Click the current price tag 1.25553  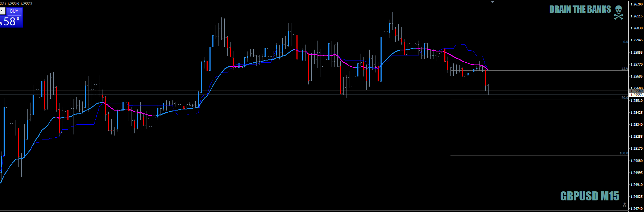tap(636, 95)
